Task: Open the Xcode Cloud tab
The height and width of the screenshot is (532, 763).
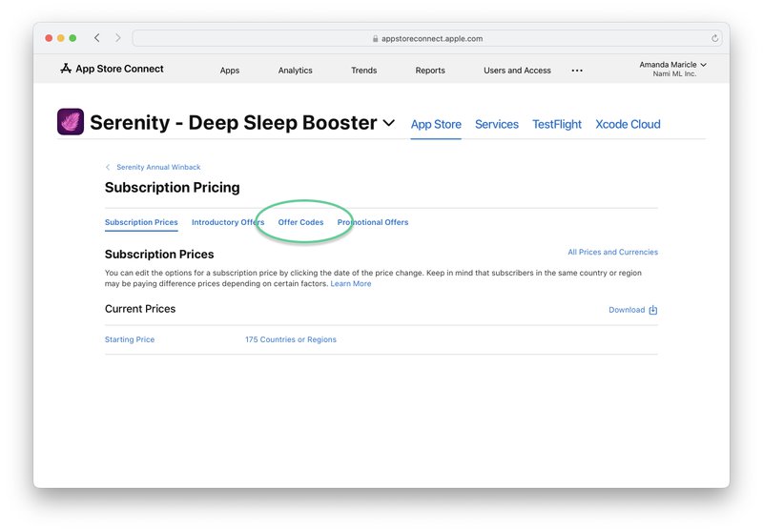Action: click(x=628, y=125)
